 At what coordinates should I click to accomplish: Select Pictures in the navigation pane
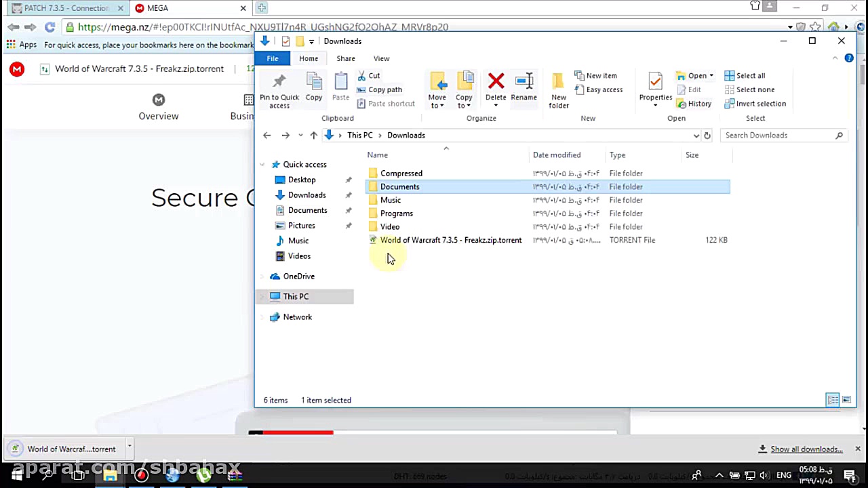click(x=302, y=226)
